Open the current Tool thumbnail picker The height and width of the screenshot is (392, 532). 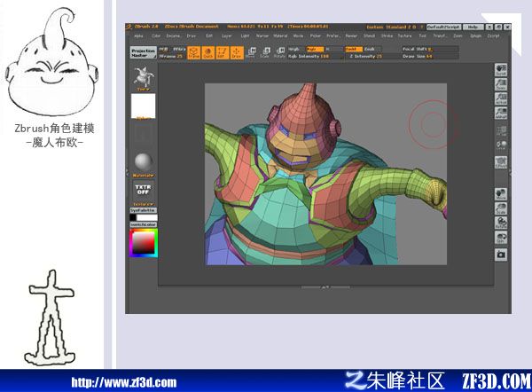143,78
